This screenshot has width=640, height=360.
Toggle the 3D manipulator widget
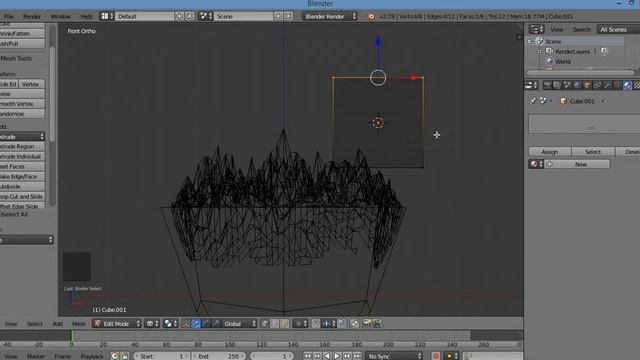pyautogui.click(x=186, y=324)
